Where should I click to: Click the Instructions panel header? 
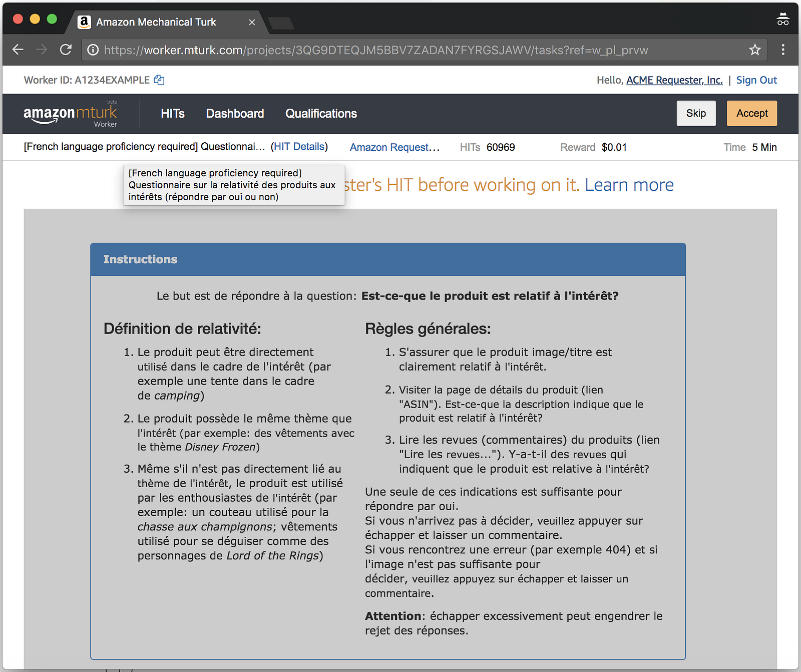tap(388, 259)
